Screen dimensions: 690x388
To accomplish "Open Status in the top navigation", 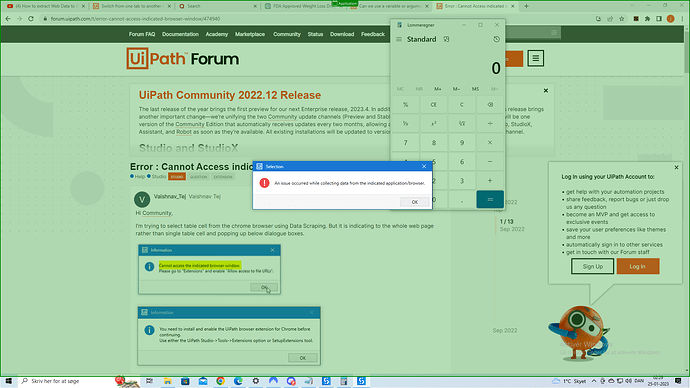I will click(315, 34).
